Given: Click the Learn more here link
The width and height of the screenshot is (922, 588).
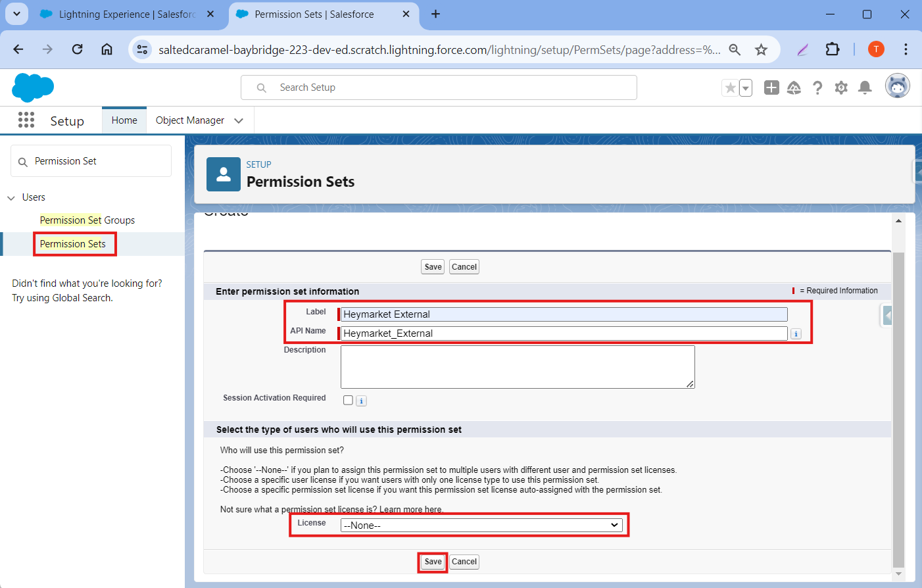Looking at the screenshot, I should pyautogui.click(x=411, y=510).
